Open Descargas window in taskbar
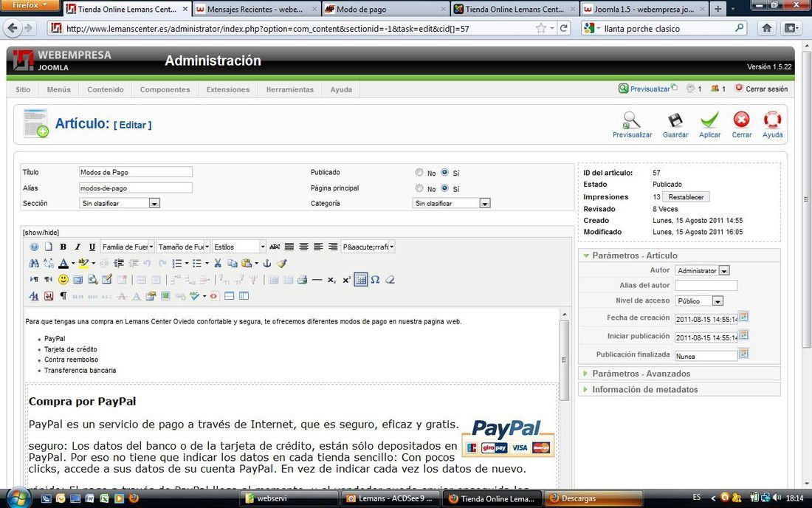This screenshot has width=812, height=508. point(593,498)
